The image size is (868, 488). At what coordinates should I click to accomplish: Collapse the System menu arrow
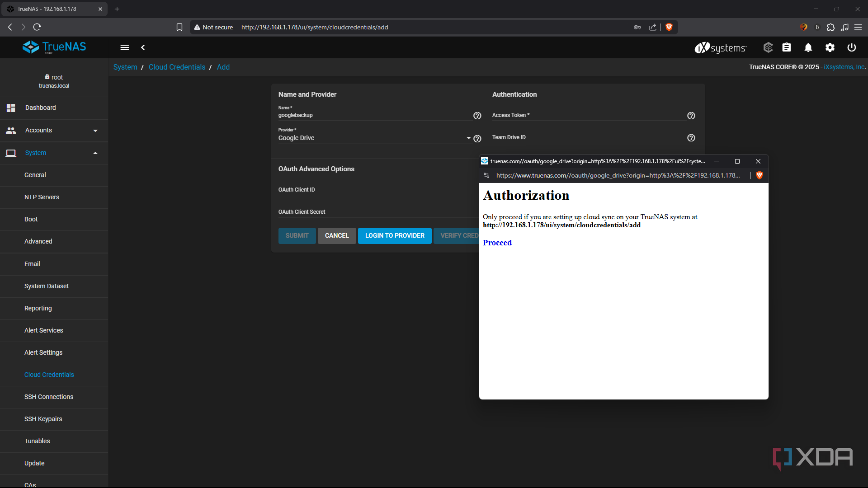[x=95, y=153]
